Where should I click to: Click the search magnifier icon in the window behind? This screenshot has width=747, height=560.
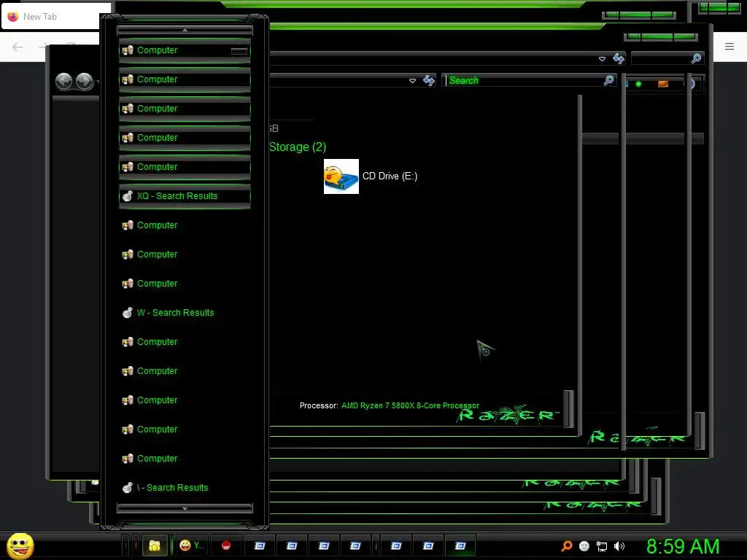click(x=696, y=58)
